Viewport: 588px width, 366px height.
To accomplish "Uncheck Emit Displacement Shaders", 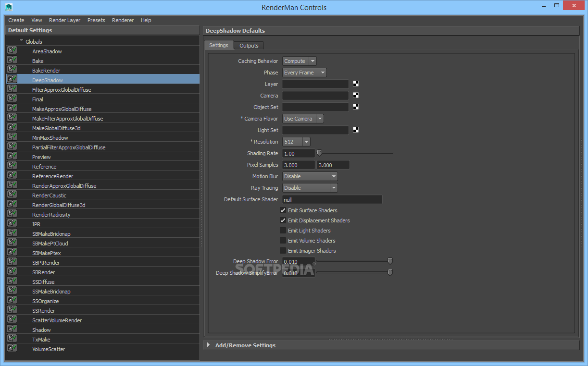I will (283, 220).
